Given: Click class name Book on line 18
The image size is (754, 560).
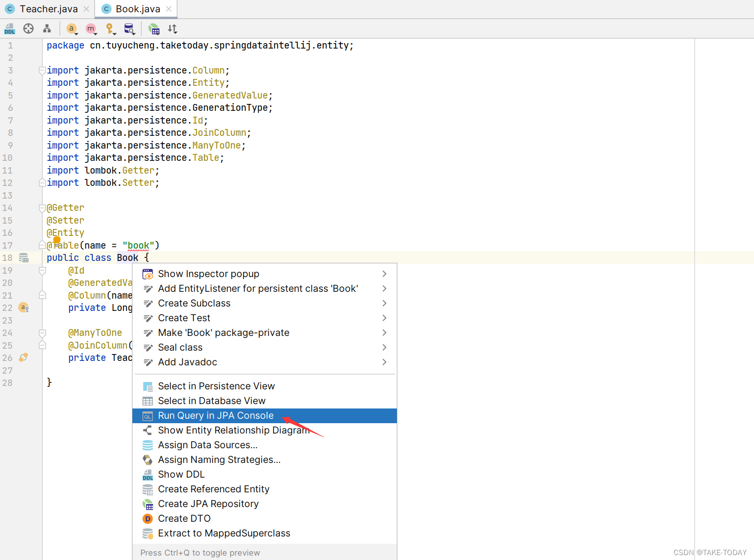Looking at the screenshot, I should click(x=128, y=258).
